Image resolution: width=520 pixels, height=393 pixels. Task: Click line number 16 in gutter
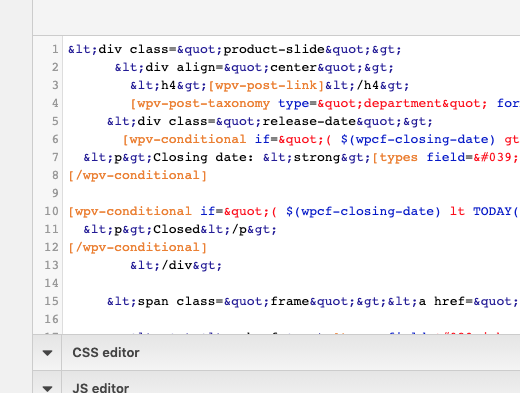point(51,319)
